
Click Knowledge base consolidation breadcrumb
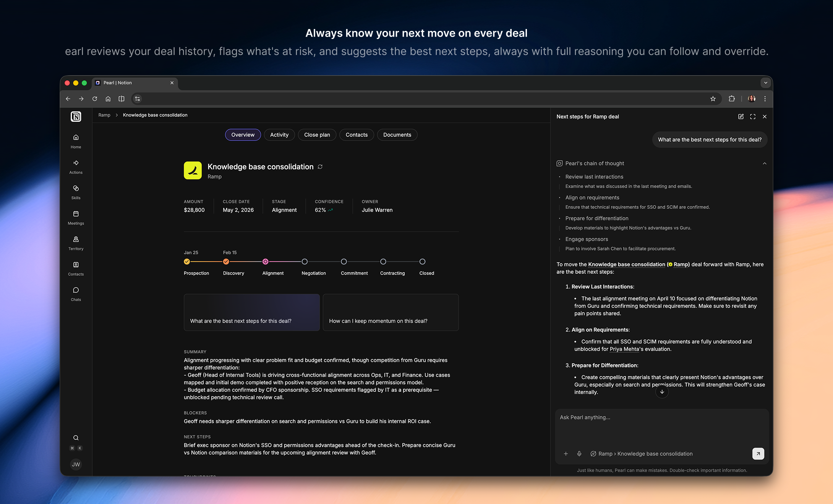click(155, 115)
